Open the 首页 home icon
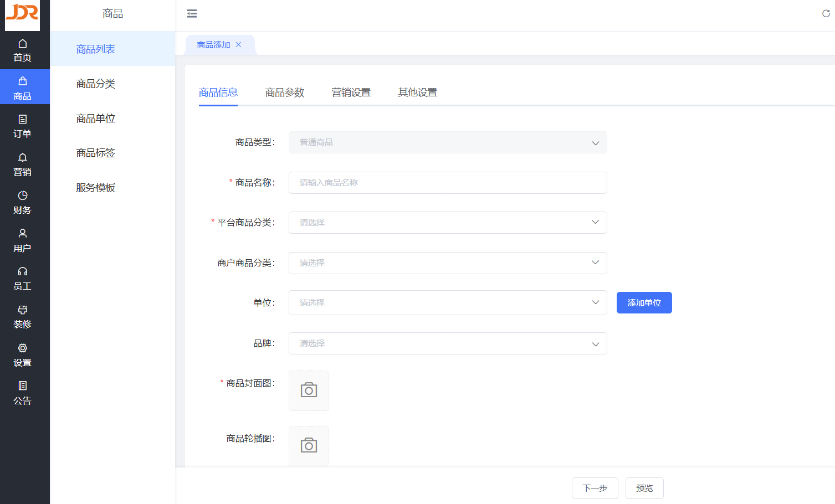This screenshot has width=835, height=504. (x=23, y=44)
